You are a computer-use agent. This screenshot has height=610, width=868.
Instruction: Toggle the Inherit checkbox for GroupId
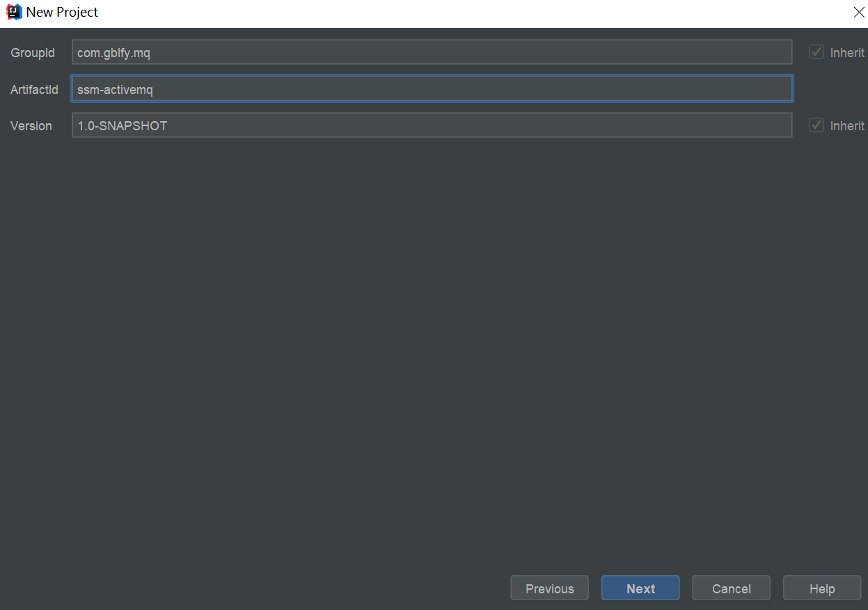click(x=816, y=52)
